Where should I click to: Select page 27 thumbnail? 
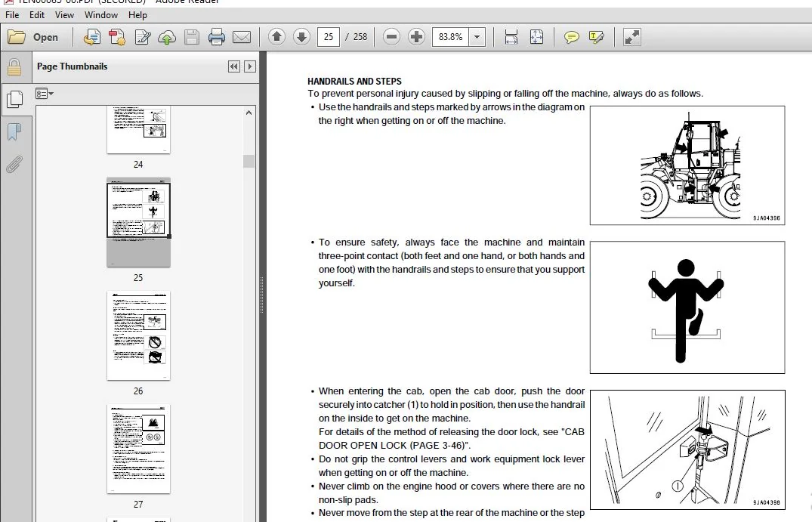[138, 449]
